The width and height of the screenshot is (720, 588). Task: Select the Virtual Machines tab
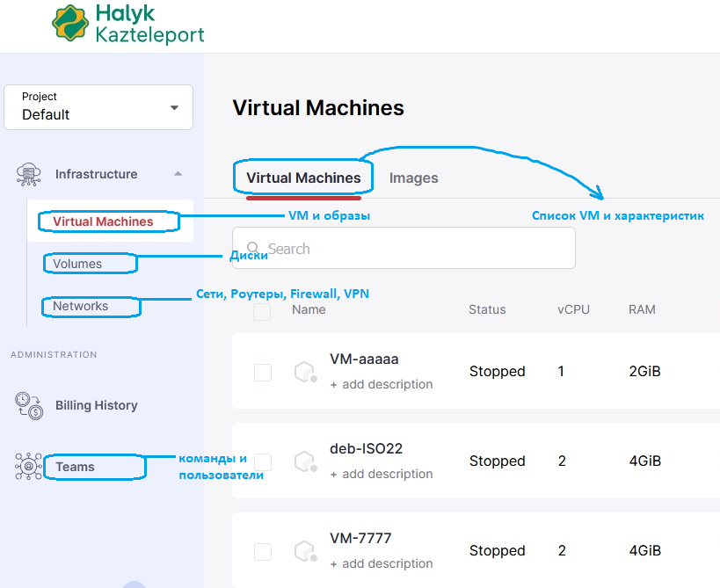click(303, 178)
